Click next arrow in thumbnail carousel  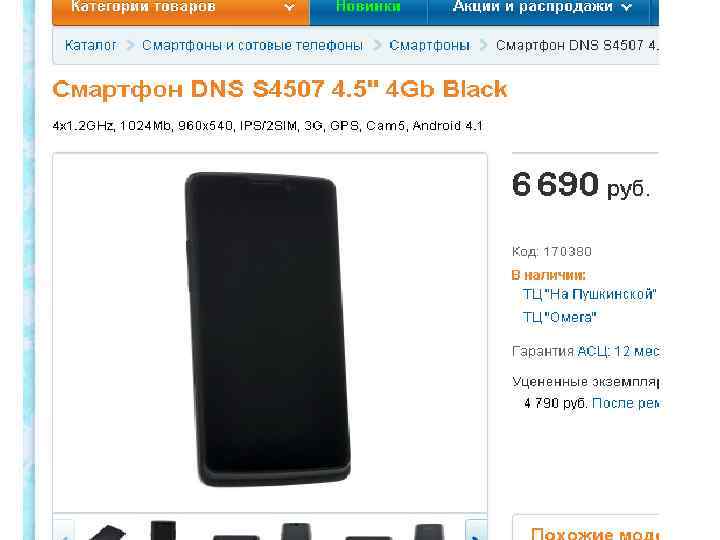[x=476, y=531]
